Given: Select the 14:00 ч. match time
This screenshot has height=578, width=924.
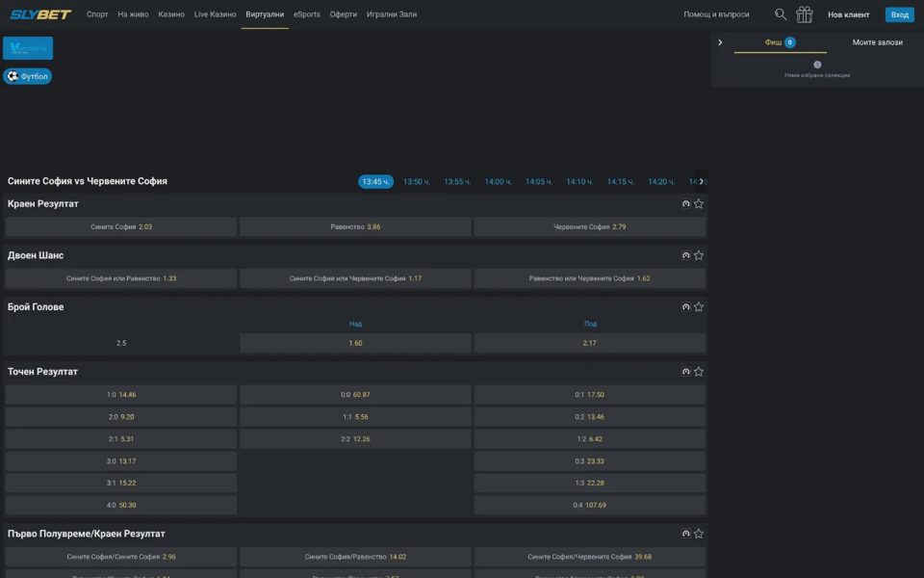Looking at the screenshot, I should 498,182.
